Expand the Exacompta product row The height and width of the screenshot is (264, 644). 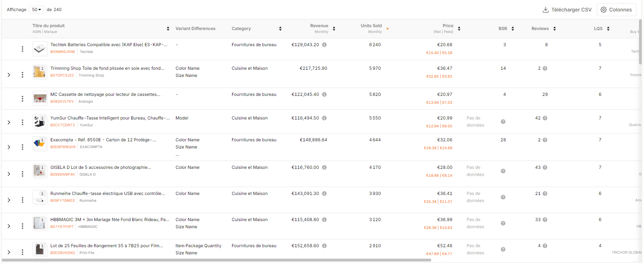coord(9,147)
